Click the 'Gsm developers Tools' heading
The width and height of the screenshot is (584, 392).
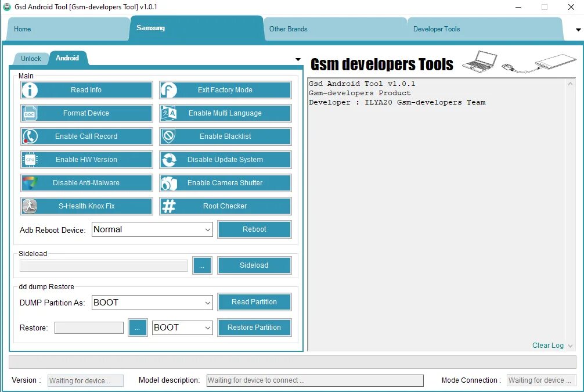(x=382, y=64)
